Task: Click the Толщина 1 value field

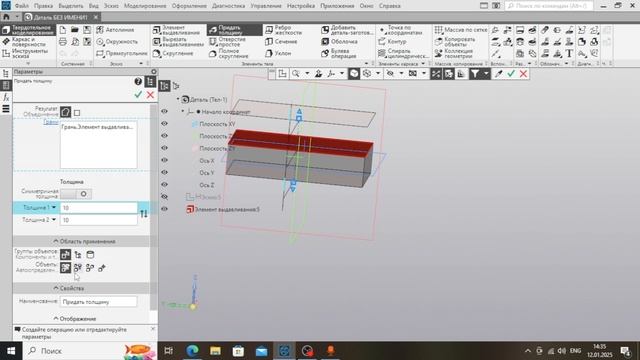Action: [x=99, y=208]
